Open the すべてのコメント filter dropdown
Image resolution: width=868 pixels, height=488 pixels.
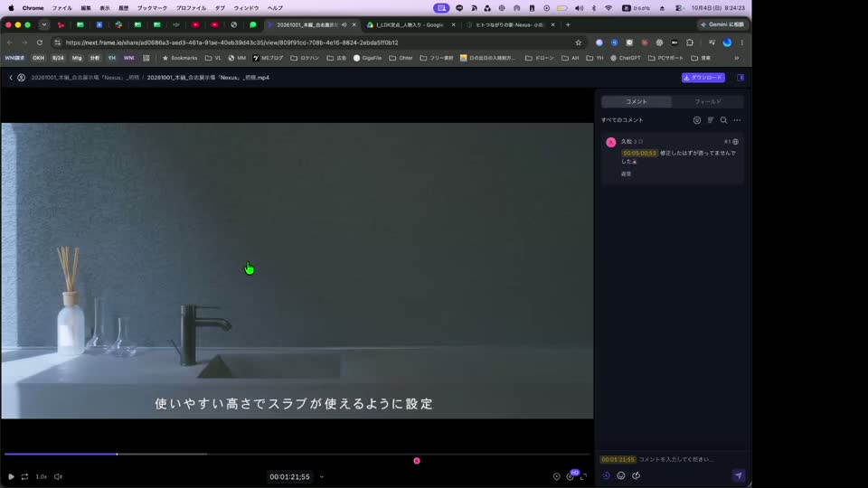click(x=622, y=120)
